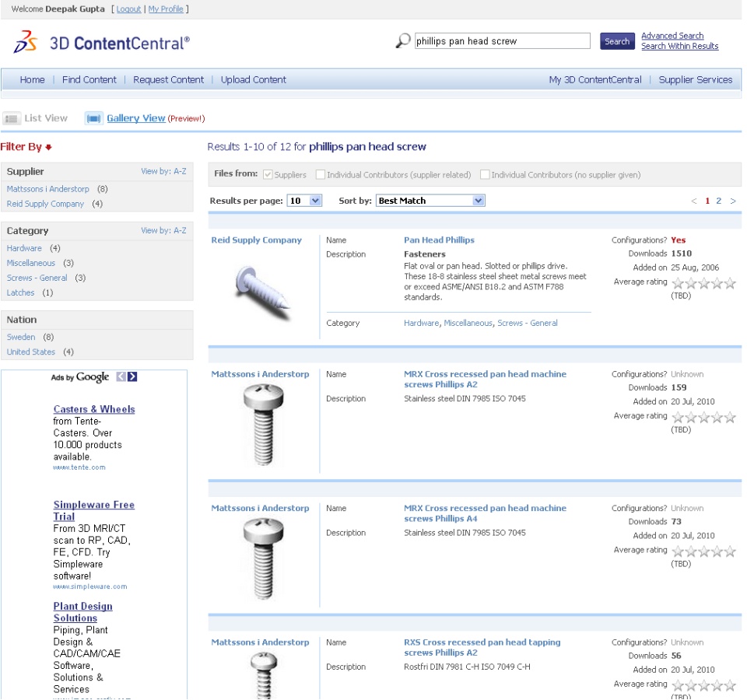Filter by United States nation
The image size is (747, 700).
[x=31, y=352]
